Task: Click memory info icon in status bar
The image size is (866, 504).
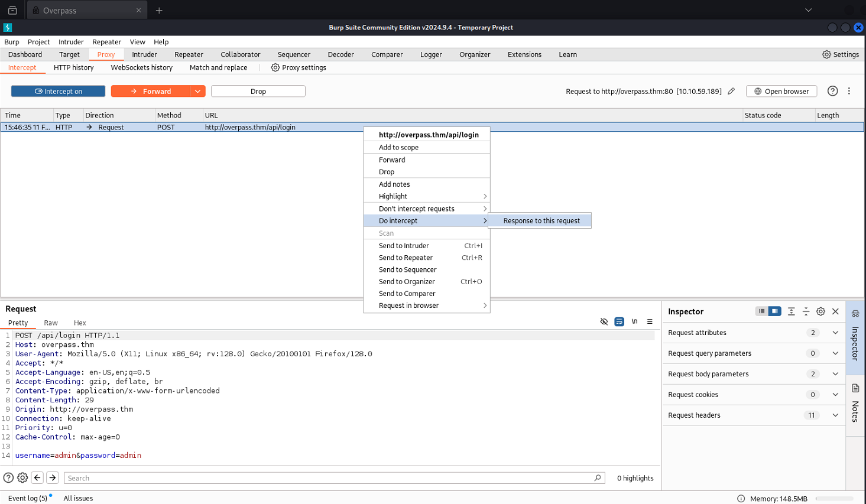Action: tap(741, 499)
